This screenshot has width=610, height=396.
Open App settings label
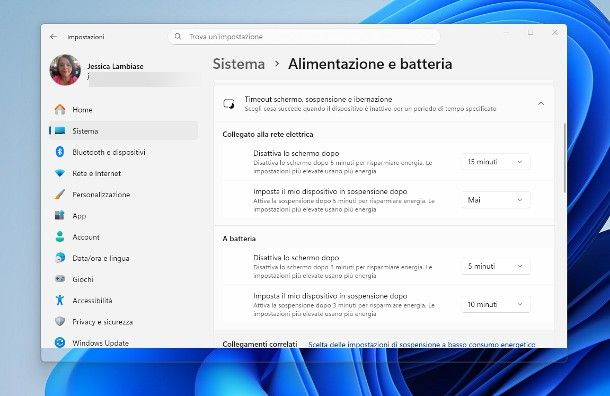pyautogui.click(x=79, y=216)
